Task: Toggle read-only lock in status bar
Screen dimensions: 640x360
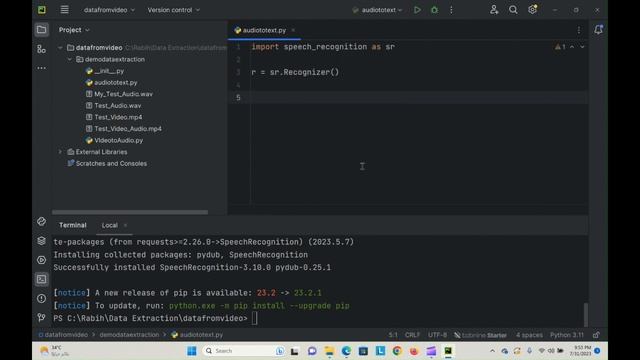Action: (596, 335)
